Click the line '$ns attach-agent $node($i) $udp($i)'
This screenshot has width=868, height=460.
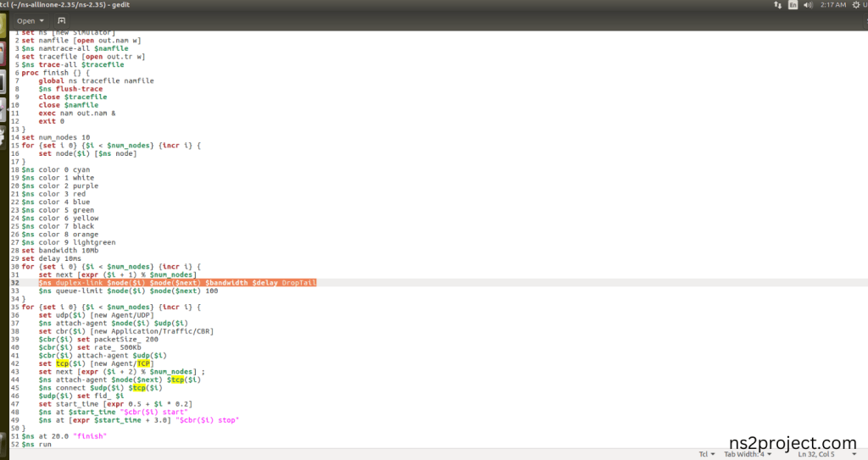(x=114, y=324)
